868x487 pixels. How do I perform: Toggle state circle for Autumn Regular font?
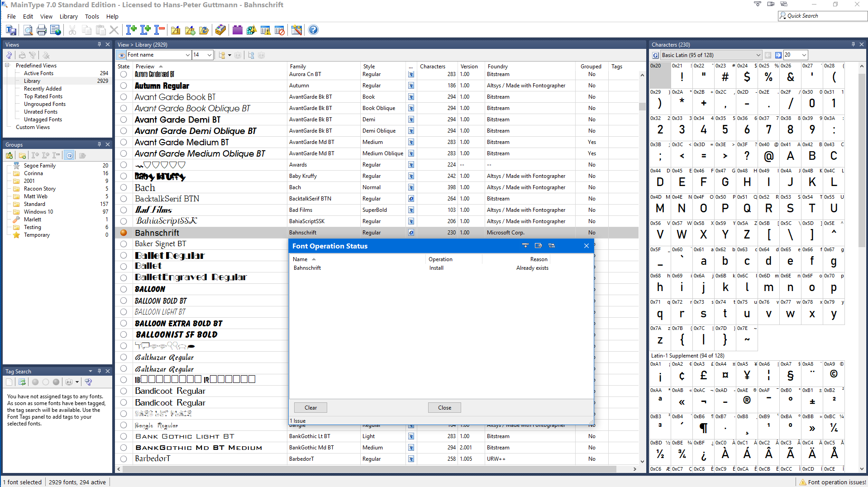click(124, 86)
